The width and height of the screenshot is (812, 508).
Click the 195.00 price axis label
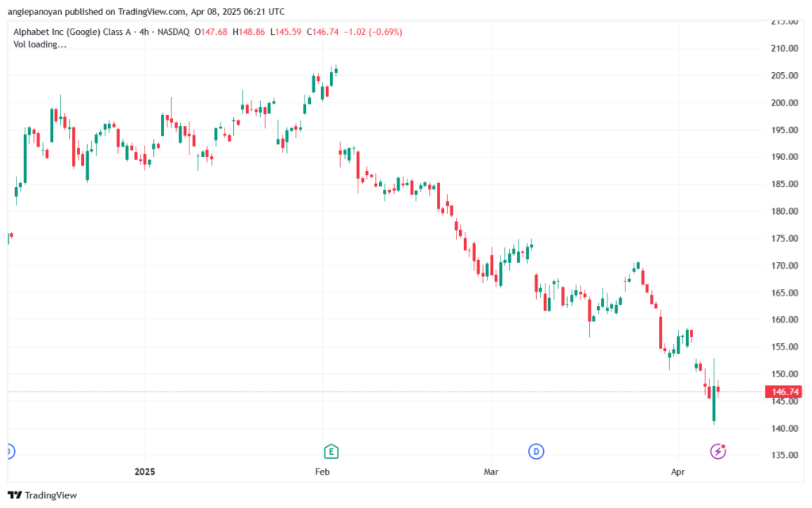click(x=784, y=130)
